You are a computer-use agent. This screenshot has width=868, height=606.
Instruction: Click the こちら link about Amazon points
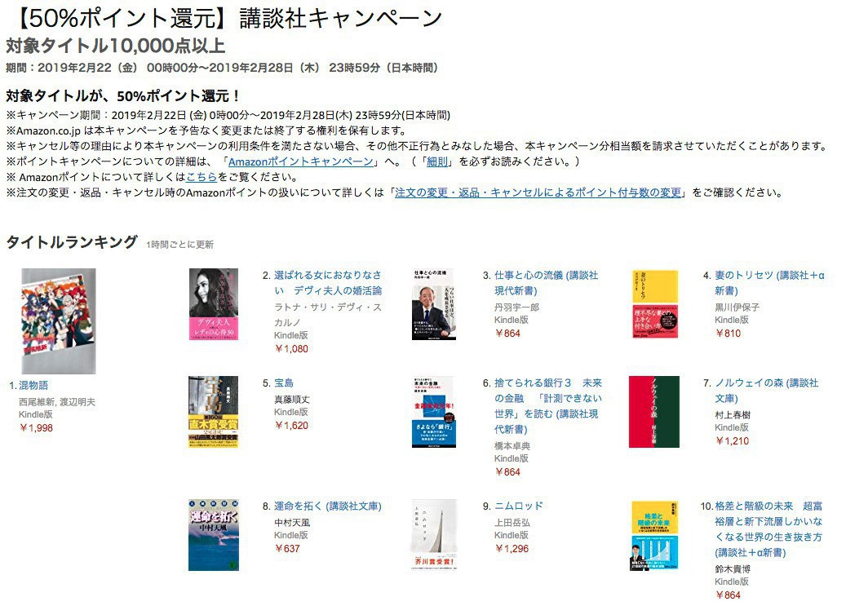[x=201, y=177]
